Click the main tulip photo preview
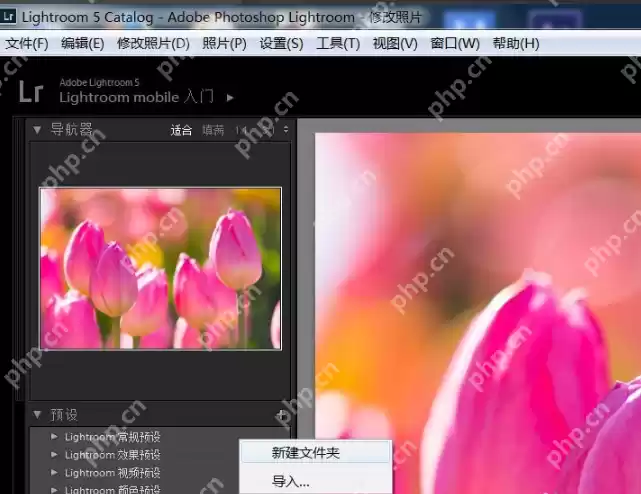This screenshot has width=641, height=494. tap(478, 313)
